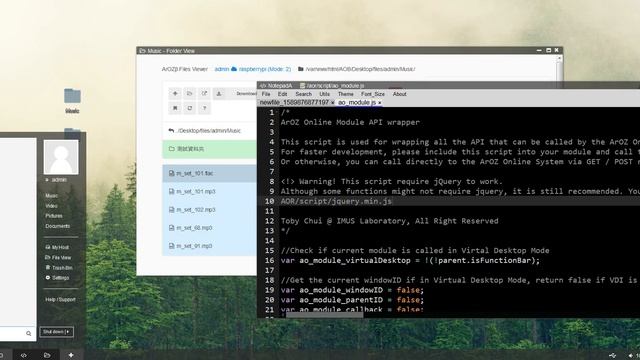Screen dimensions: 640x360
Task: Minimize the Music - Folder View window
Action: (x=539, y=50)
